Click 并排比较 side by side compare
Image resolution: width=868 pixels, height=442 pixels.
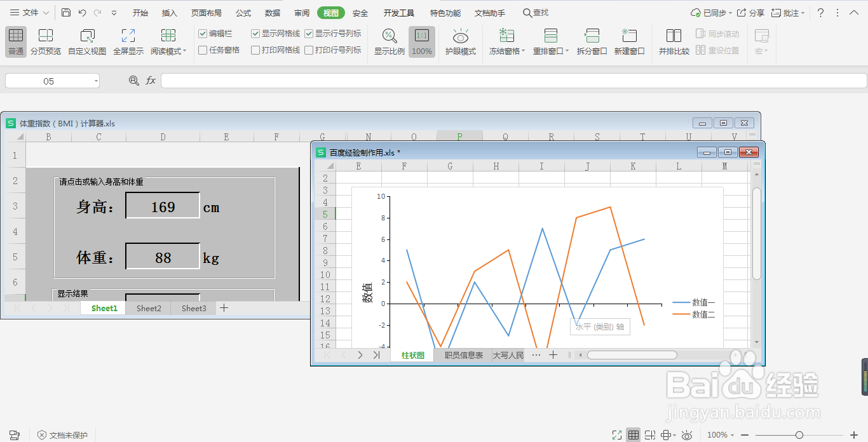click(674, 42)
